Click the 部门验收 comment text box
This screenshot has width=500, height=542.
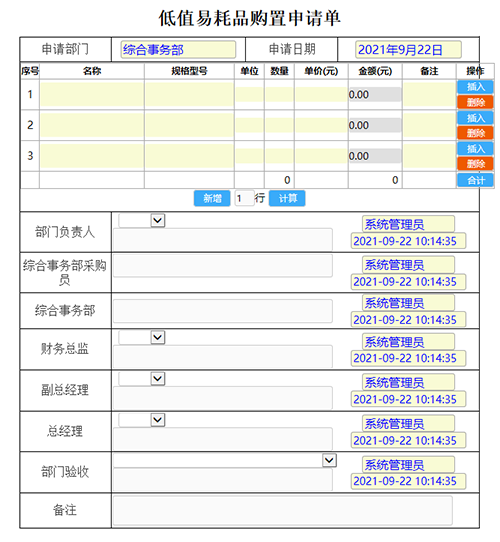223,479
